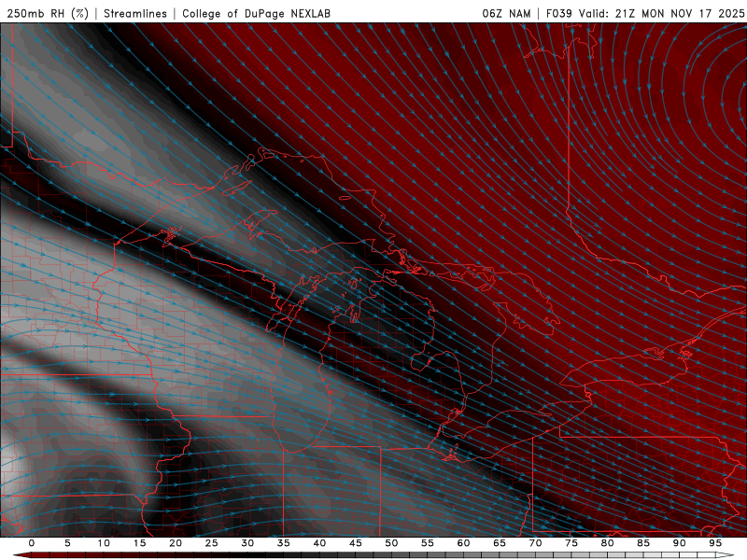The height and width of the screenshot is (560, 747).
Task: Click the "06Z NAM" model run label
Action: click(506, 13)
